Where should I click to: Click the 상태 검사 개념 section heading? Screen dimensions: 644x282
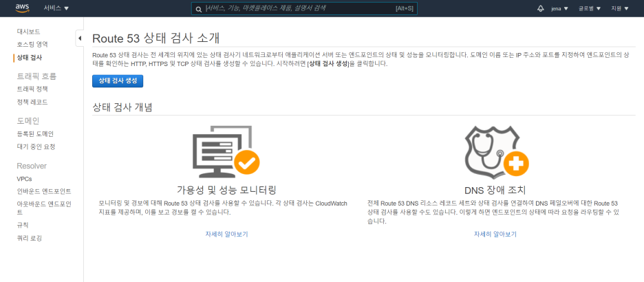pos(122,107)
